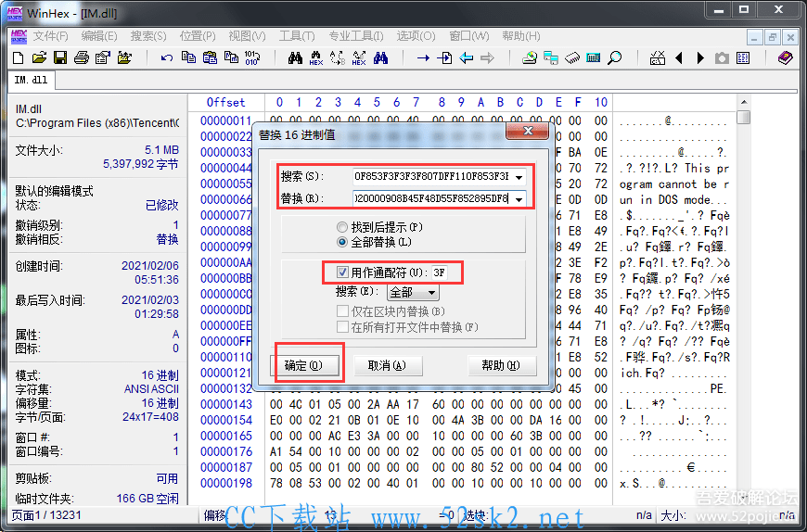Click the 帮助(H) button in dialog
This screenshot has width=807, height=532.
[501, 365]
